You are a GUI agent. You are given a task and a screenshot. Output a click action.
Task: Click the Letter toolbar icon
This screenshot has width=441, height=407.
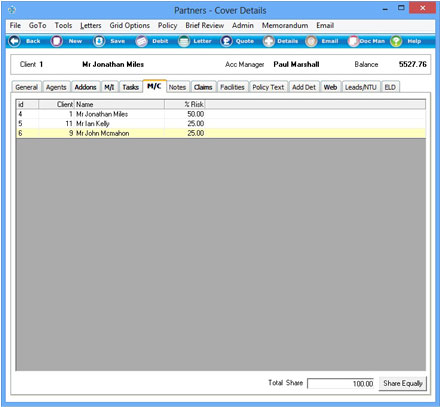(x=184, y=41)
